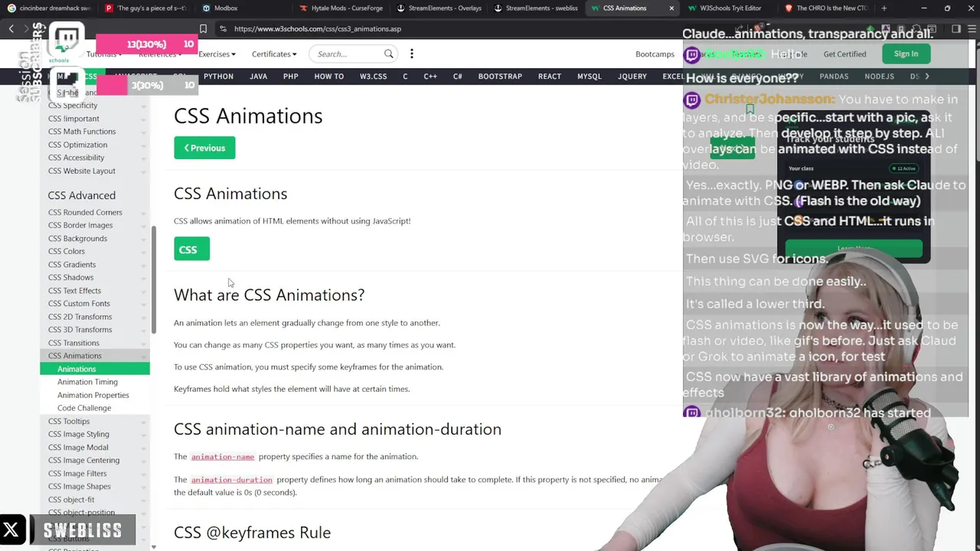Open CSS Transitions in sidebar
Viewport: 980px width, 551px height.
coord(73,343)
